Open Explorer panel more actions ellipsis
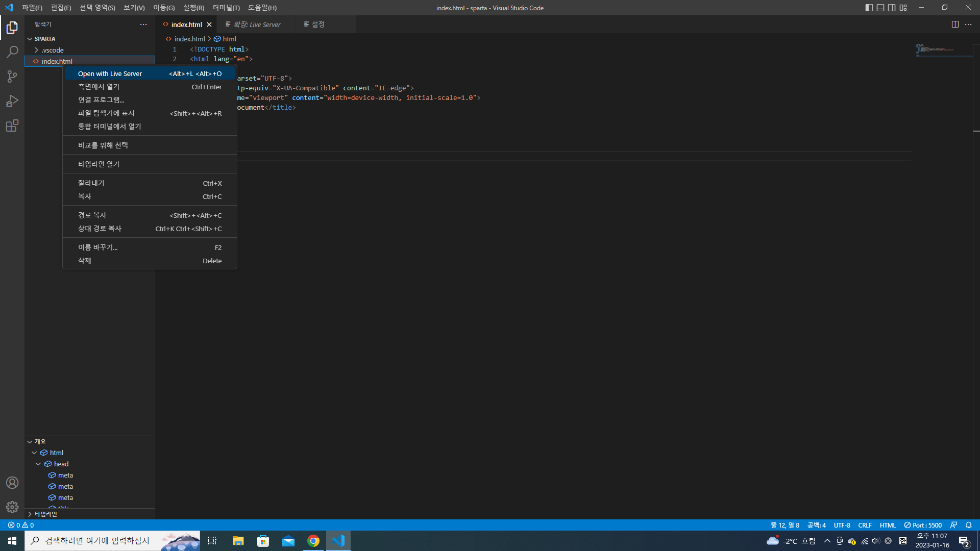The width and height of the screenshot is (980, 551). pyautogui.click(x=143, y=24)
